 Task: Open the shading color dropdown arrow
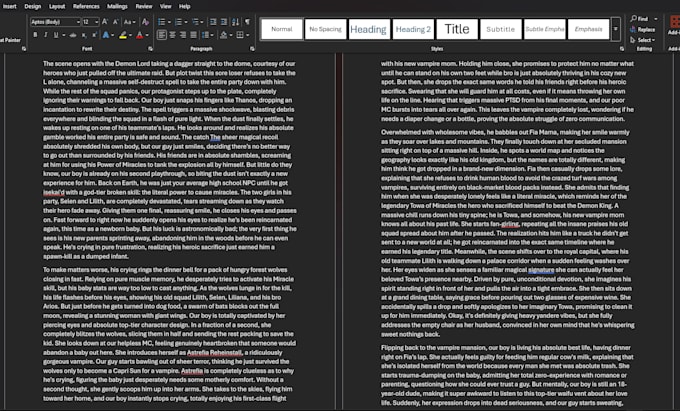coord(231,35)
